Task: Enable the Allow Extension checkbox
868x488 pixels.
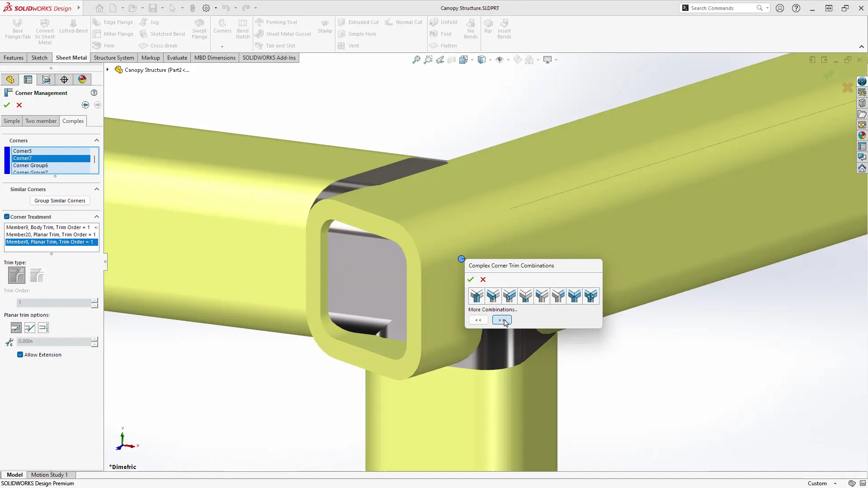Action: [x=20, y=354]
